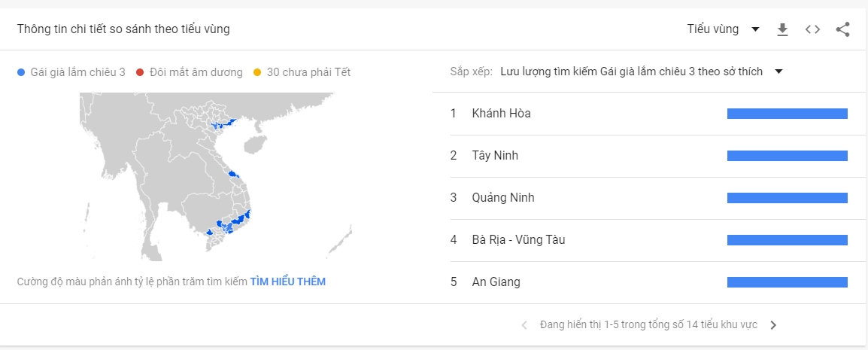The image size is (868, 350).
Task: Open the sort-by search volume selector
Action: pyautogui.click(x=632, y=72)
